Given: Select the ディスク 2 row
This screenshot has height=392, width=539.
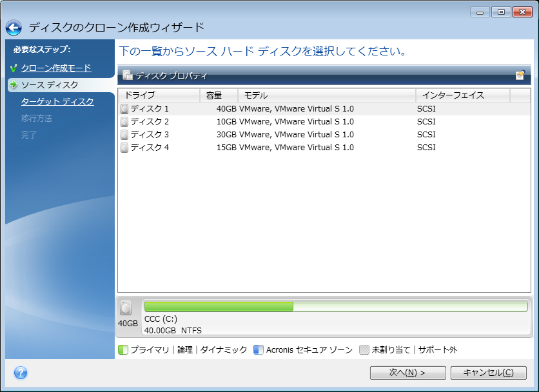Looking at the screenshot, I should (324, 122).
